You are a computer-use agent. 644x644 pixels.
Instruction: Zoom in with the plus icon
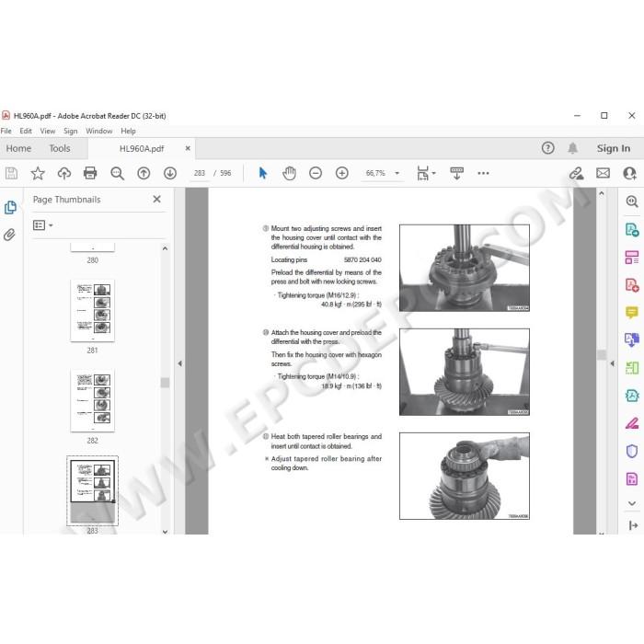coord(341,173)
